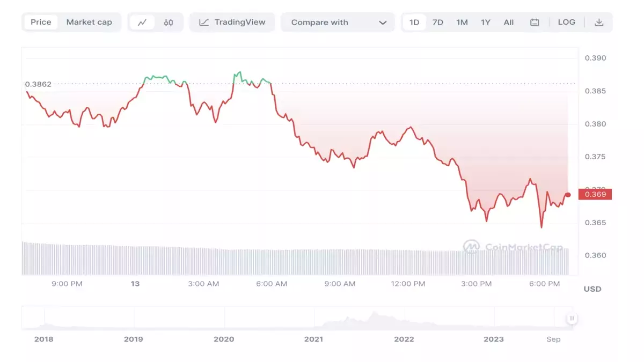Click the TradingView chart icon button
Image resolution: width=644 pixels, height=362 pixels.
click(x=232, y=23)
